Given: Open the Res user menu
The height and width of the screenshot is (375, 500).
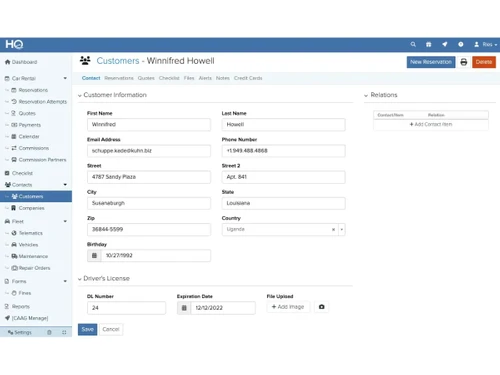Looking at the screenshot, I should 486,44.
